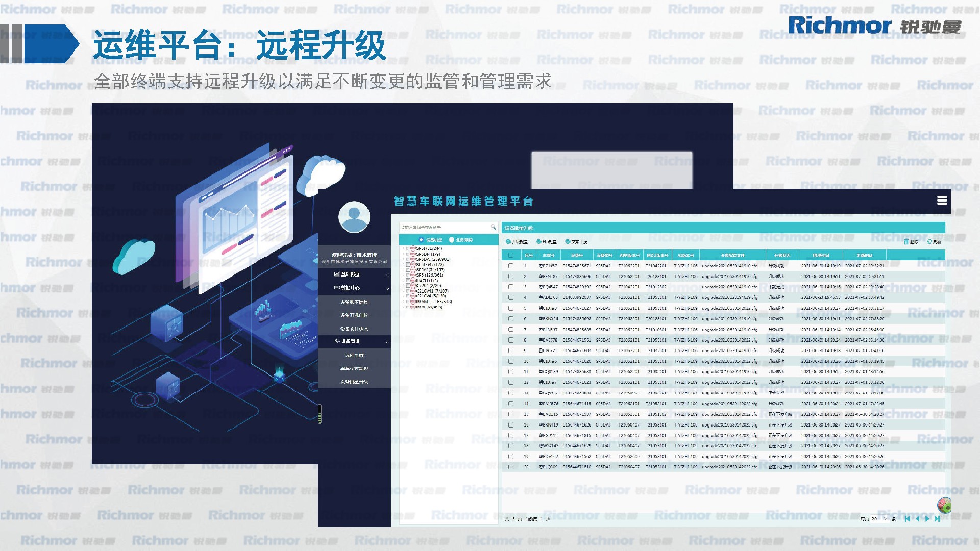Open 设备版本信息 menu item
980x551 pixels.
tap(354, 302)
